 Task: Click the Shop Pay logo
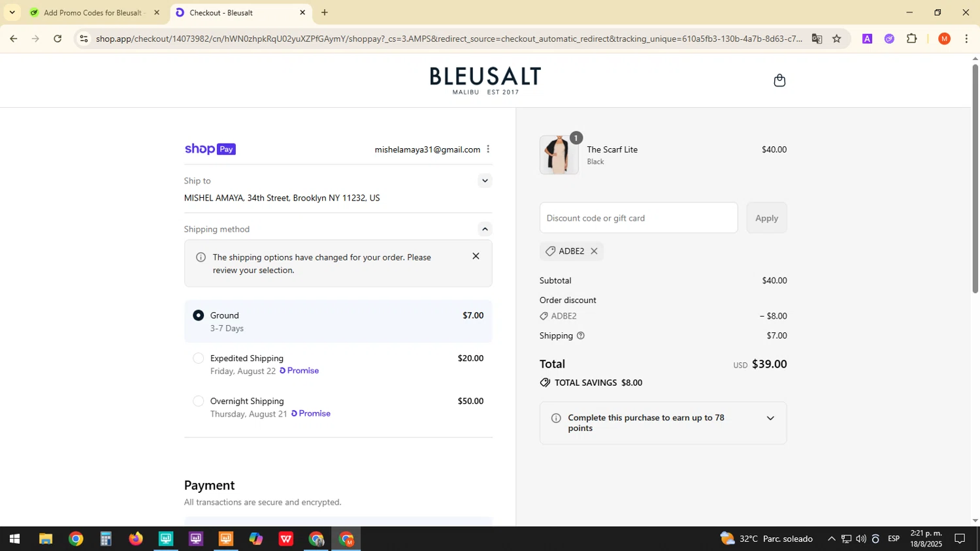pos(210,149)
